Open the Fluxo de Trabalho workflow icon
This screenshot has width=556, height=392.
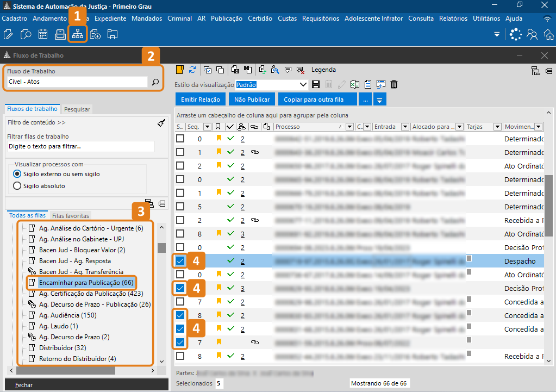78,34
